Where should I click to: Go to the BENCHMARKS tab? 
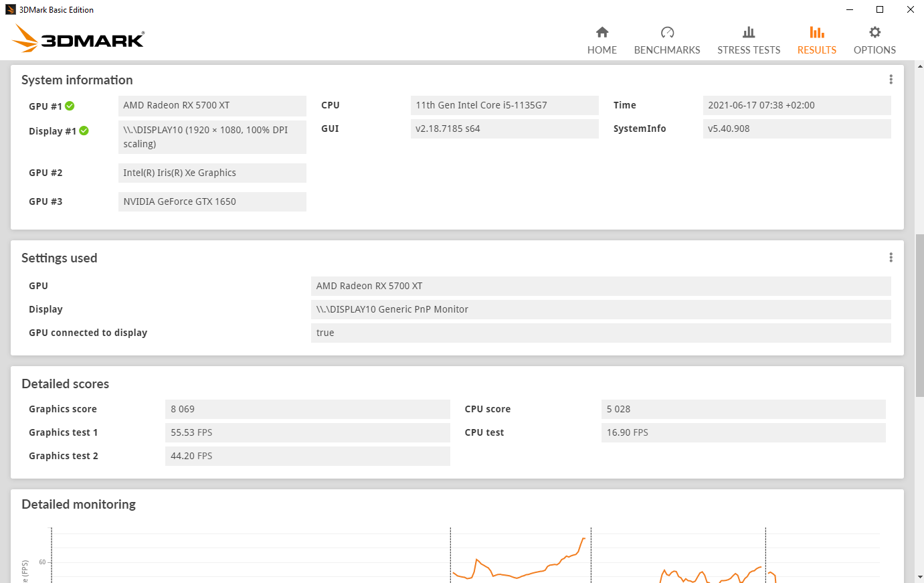tap(667, 41)
